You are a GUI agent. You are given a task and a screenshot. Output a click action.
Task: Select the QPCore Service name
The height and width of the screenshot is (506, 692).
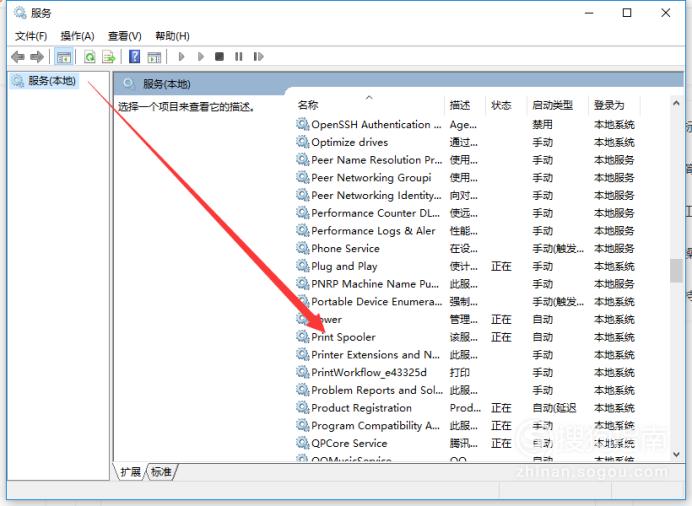pyautogui.click(x=349, y=443)
